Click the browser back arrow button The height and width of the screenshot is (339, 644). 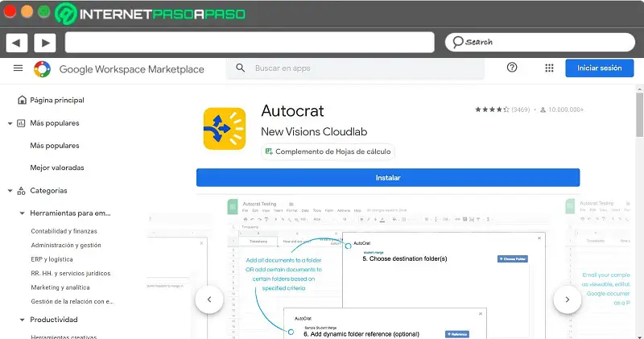pyautogui.click(x=16, y=43)
